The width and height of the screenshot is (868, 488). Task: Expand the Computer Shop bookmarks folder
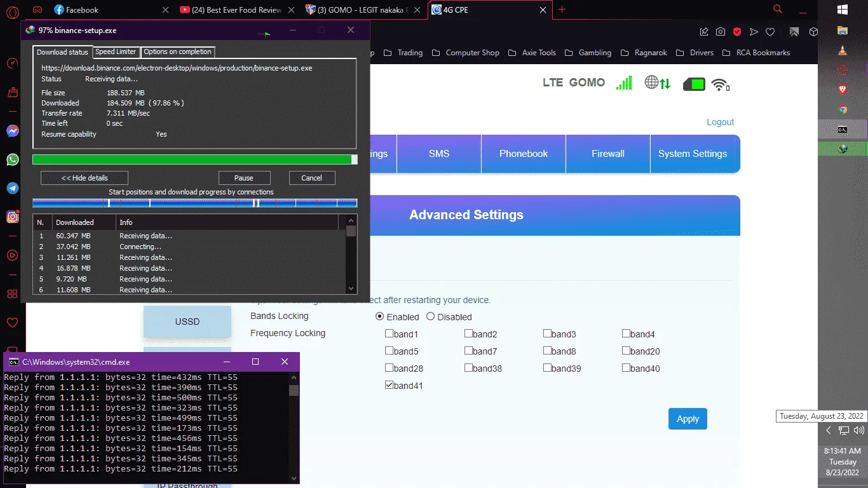click(x=466, y=53)
